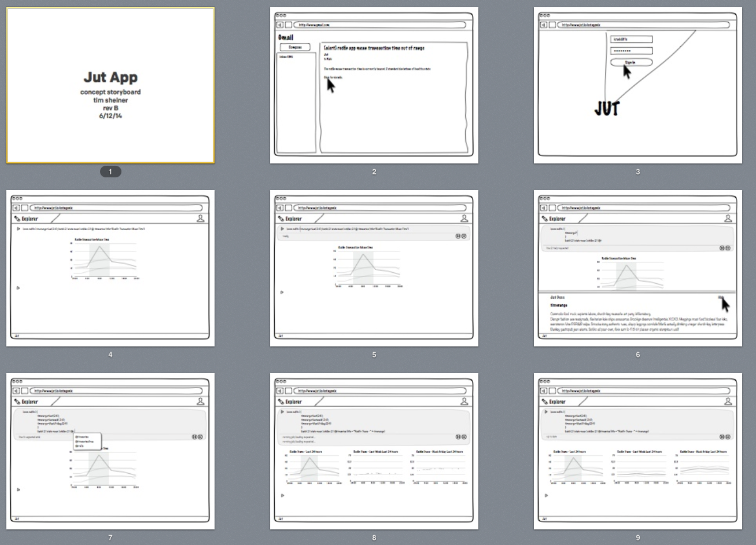The image size is (756, 545).
Task: Select slide 3 with the JUT login
Action: [638, 85]
